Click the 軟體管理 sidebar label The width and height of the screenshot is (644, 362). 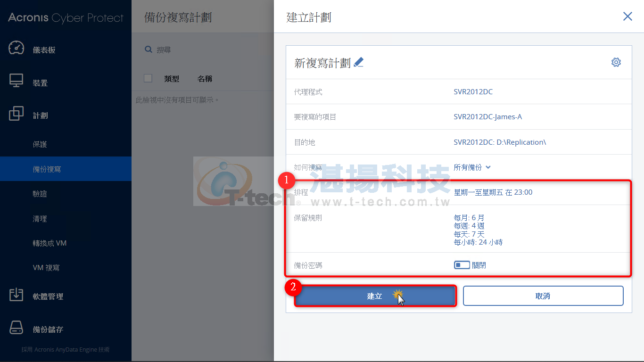[x=48, y=296]
